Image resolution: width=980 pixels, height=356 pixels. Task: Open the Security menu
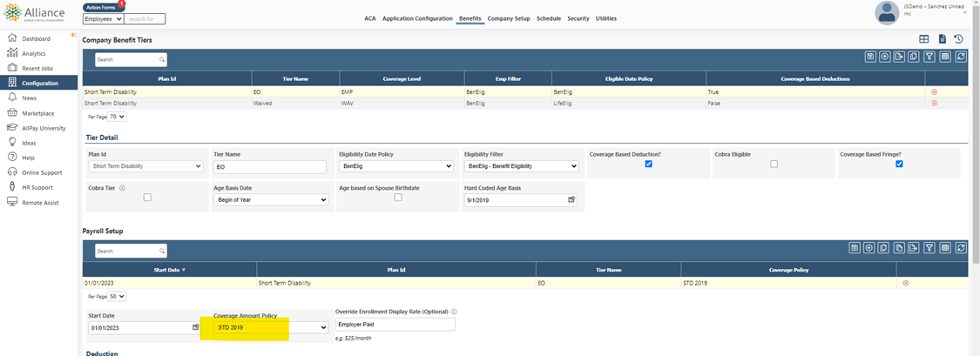578,19
